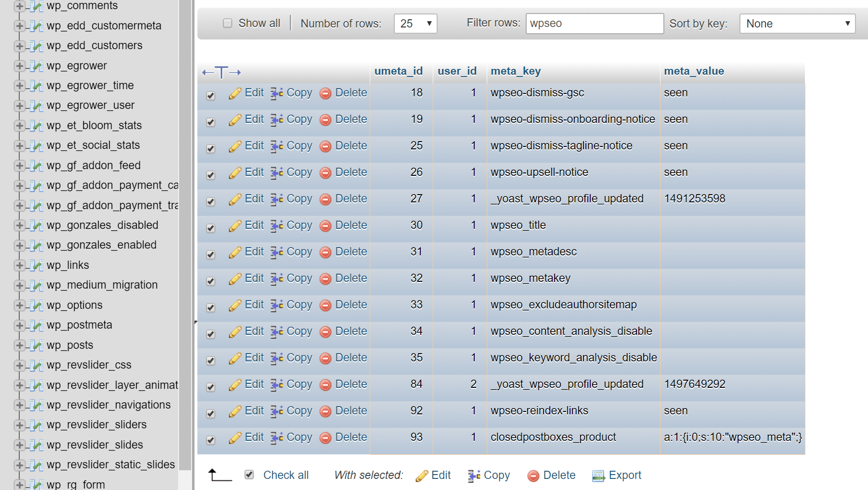This screenshot has width=868, height=490.
Task: Click the Edit pencil icon for wpseo_title row
Action: point(235,225)
